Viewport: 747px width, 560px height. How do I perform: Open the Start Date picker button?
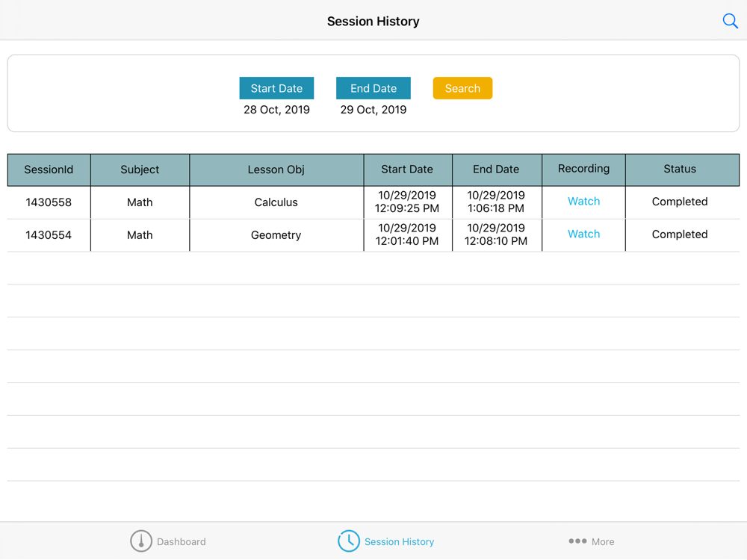pos(276,88)
